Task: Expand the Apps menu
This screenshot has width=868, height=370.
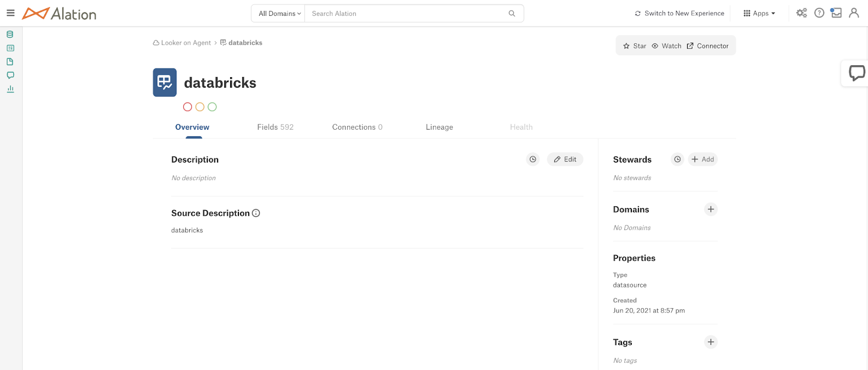Action: [x=759, y=14]
